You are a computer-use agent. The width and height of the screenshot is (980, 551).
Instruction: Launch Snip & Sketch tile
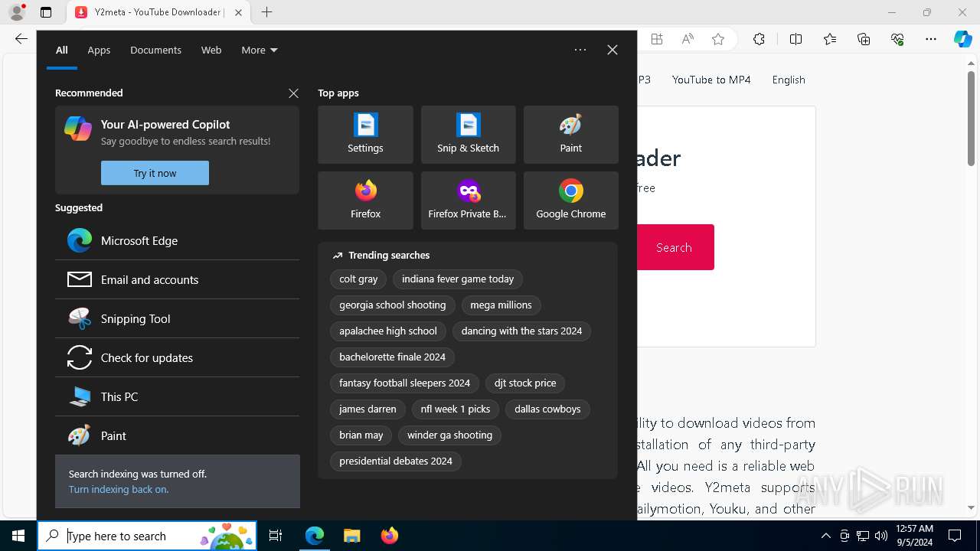point(468,135)
